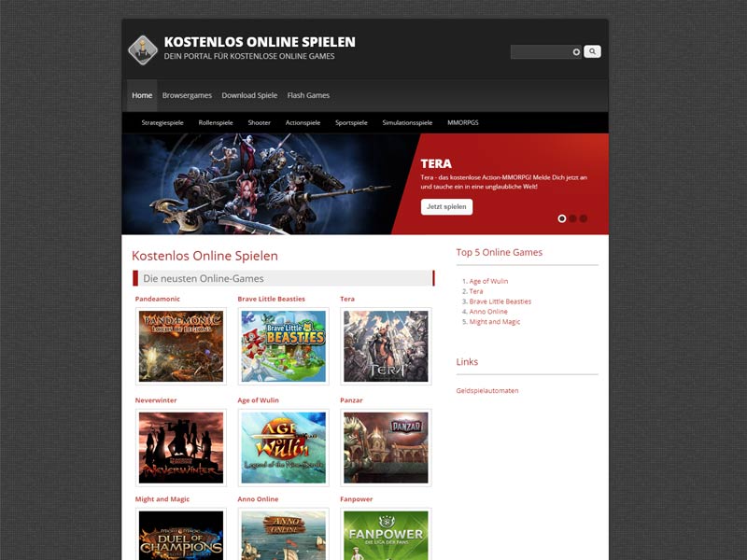Select MMORPGS category link

(x=462, y=122)
